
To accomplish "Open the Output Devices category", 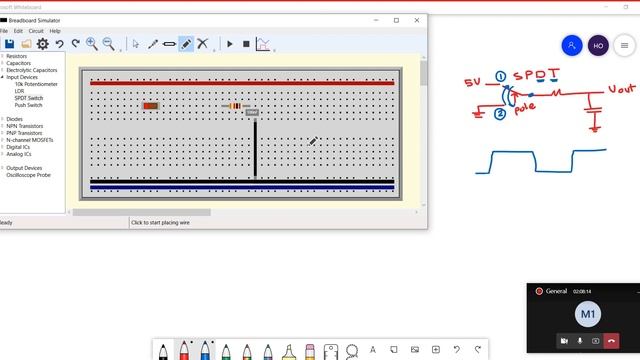I will (24, 168).
